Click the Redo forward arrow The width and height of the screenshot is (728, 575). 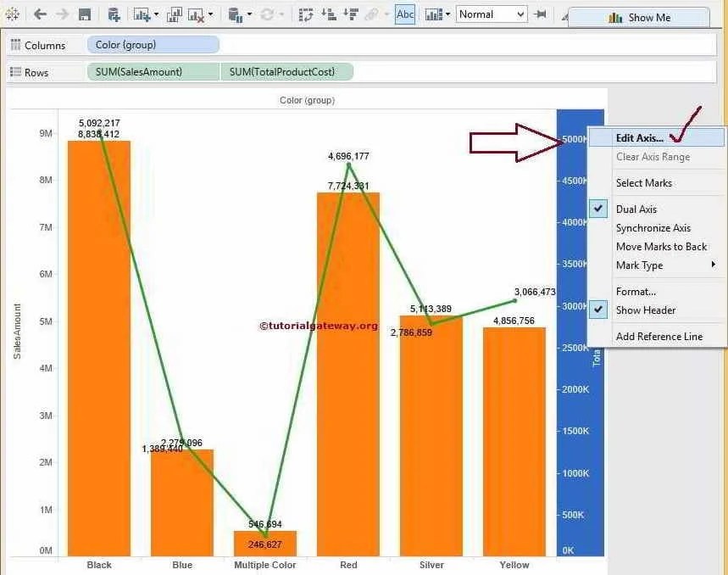coord(62,14)
